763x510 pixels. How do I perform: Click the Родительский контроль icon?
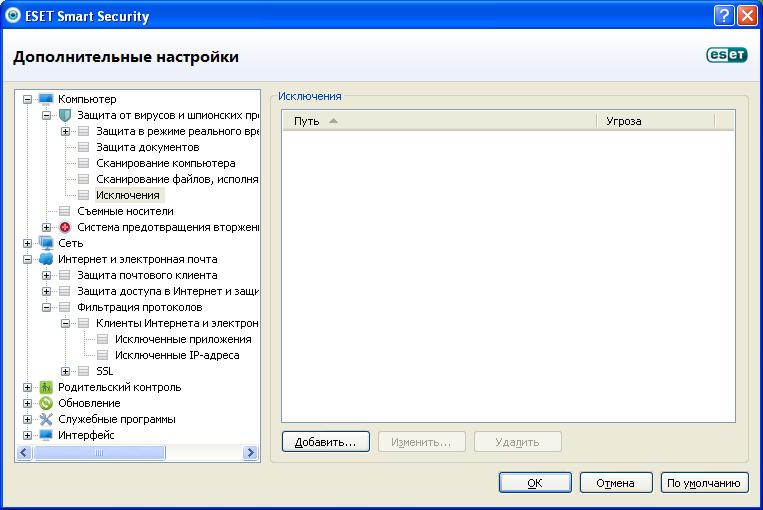(x=46, y=387)
